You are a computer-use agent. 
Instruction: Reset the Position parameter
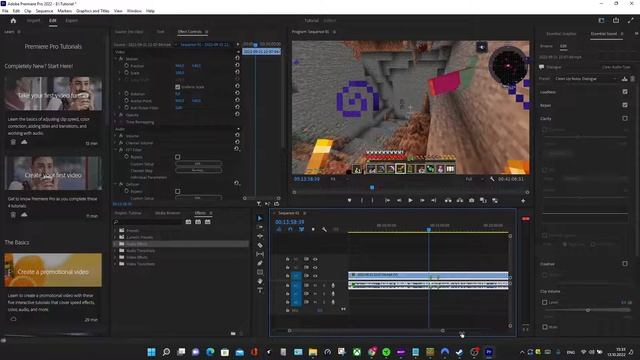tap(237, 65)
